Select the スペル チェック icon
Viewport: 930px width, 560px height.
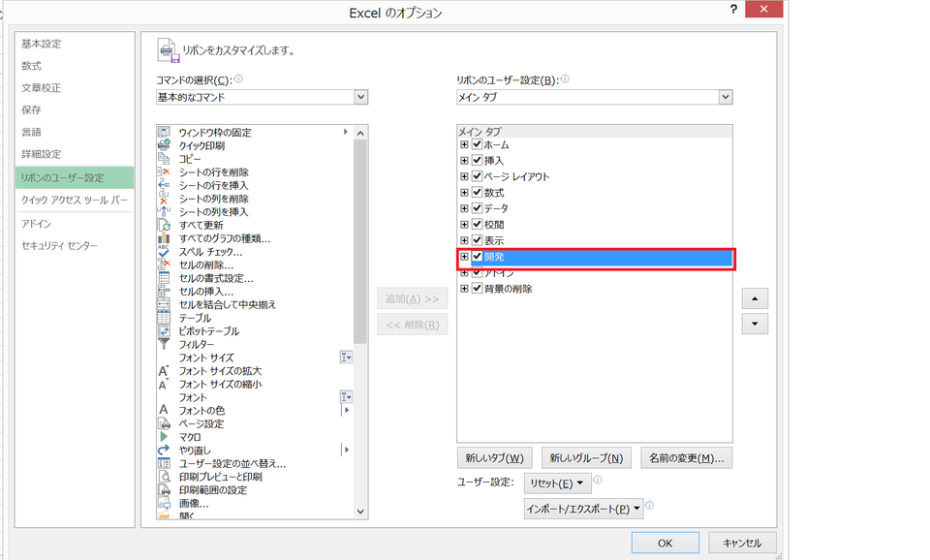point(164,252)
